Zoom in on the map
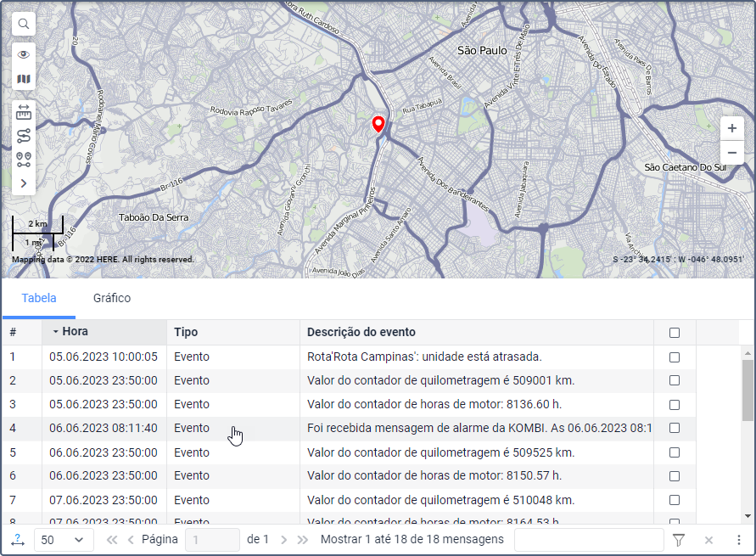This screenshot has width=756, height=556. [732, 128]
